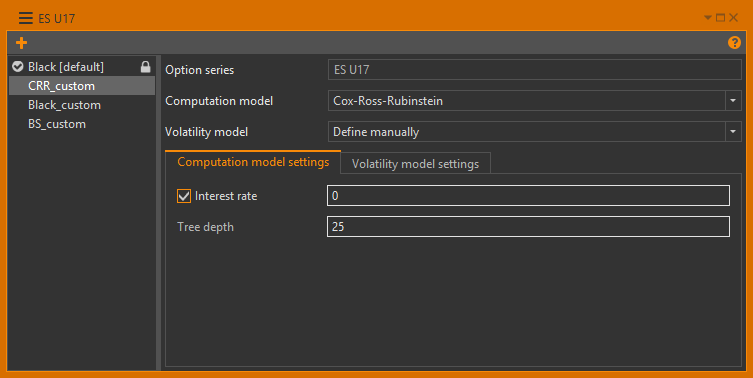Expand the Volatility model dropdown arrow
The image size is (753, 378).
733,132
